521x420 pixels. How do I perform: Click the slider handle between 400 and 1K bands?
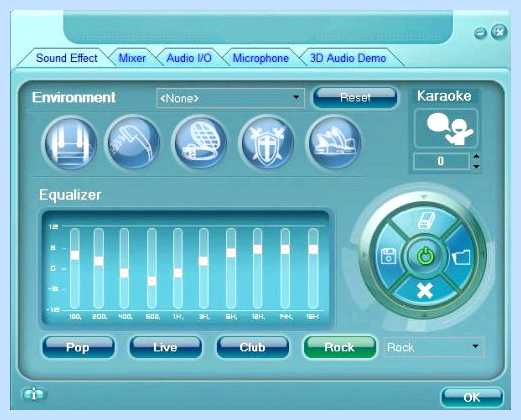coord(152,281)
